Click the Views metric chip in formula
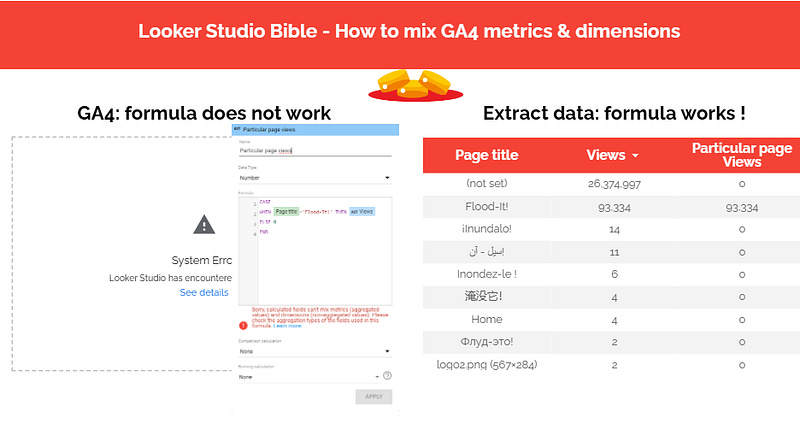 (362, 211)
